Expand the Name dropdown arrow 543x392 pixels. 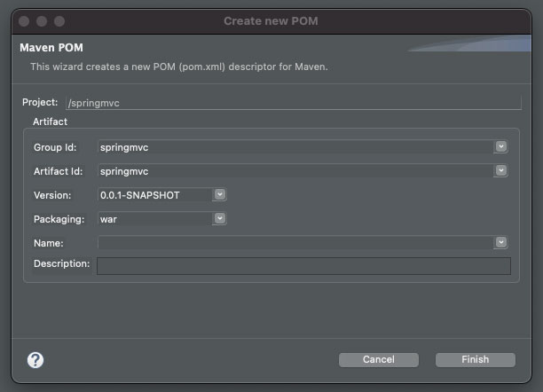click(500, 242)
